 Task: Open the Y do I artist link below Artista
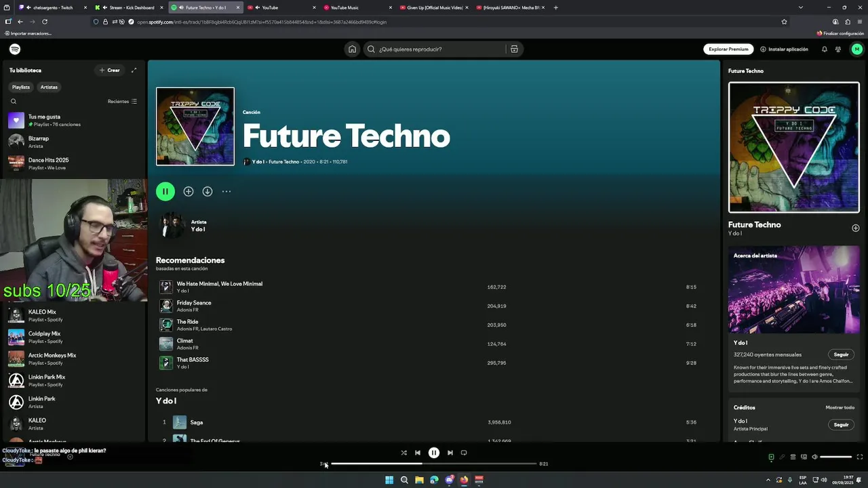197,229
